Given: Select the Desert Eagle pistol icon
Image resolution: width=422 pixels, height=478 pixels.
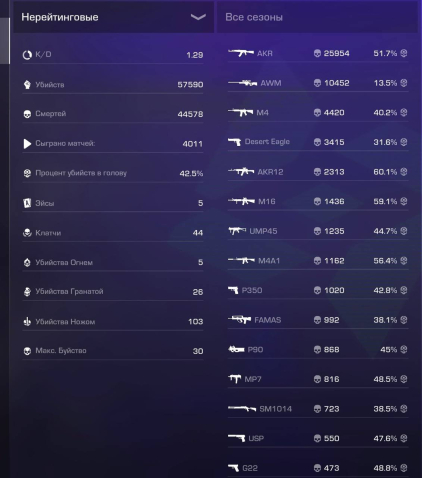Looking at the screenshot, I should (x=234, y=142).
